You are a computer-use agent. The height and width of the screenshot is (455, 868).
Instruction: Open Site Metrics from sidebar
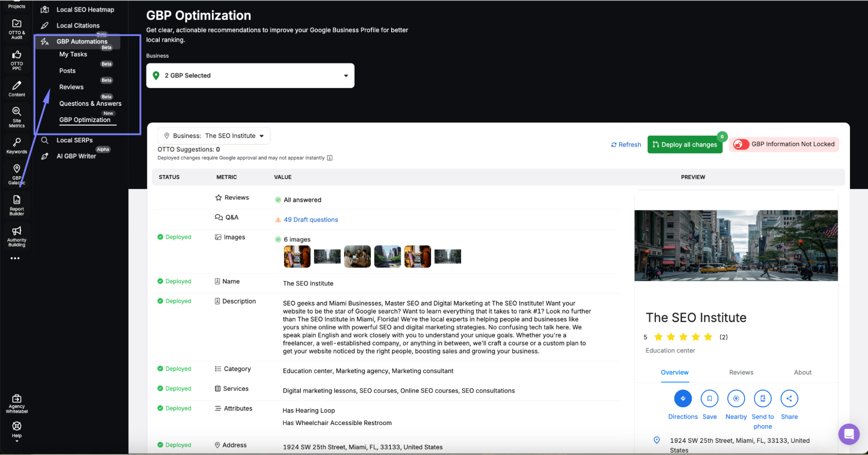click(17, 117)
